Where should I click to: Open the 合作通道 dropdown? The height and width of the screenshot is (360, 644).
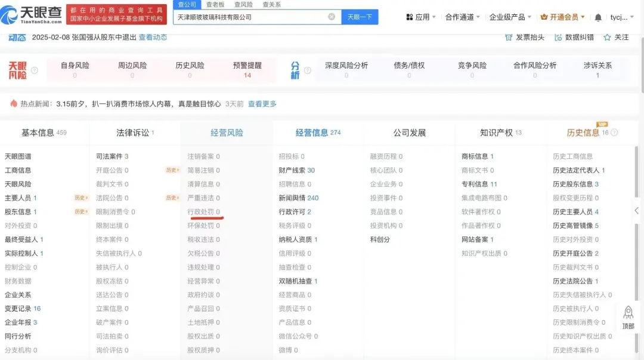point(463,17)
